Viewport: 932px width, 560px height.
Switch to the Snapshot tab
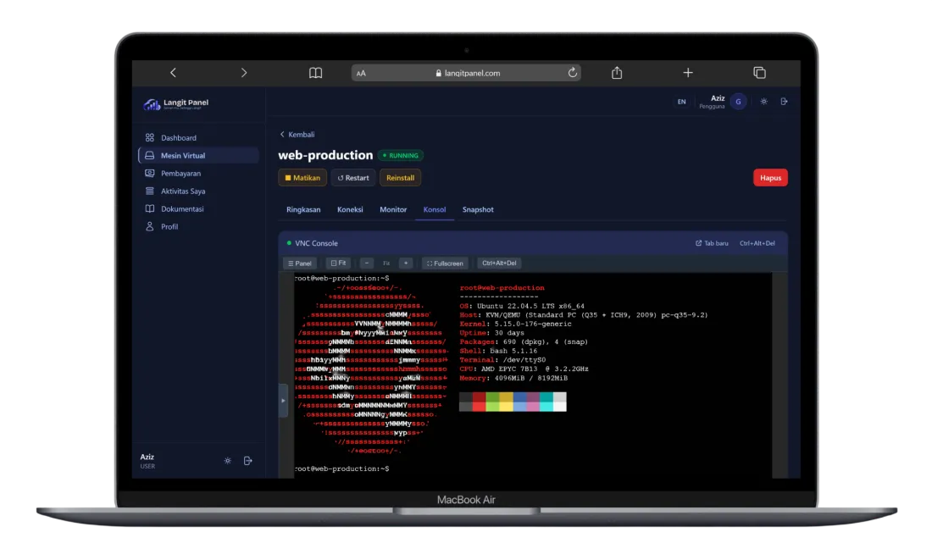tap(478, 209)
